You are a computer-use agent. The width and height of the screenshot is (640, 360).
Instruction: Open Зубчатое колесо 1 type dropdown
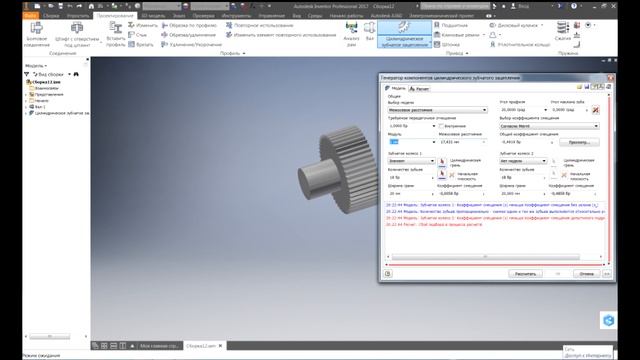click(411, 161)
